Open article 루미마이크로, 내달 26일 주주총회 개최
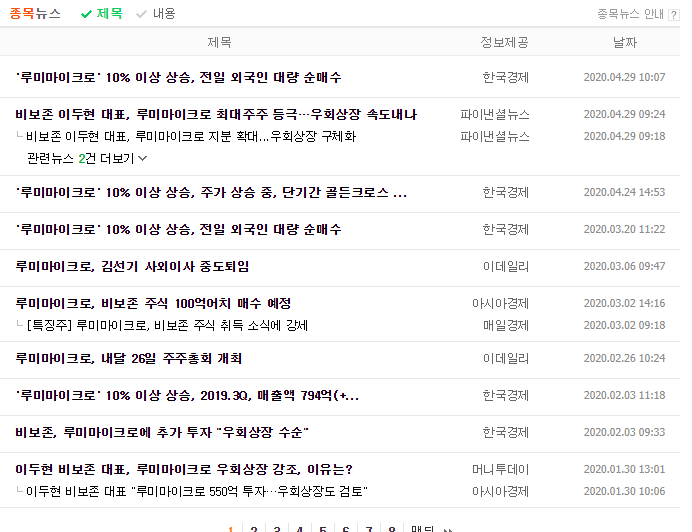 [x=128, y=358]
